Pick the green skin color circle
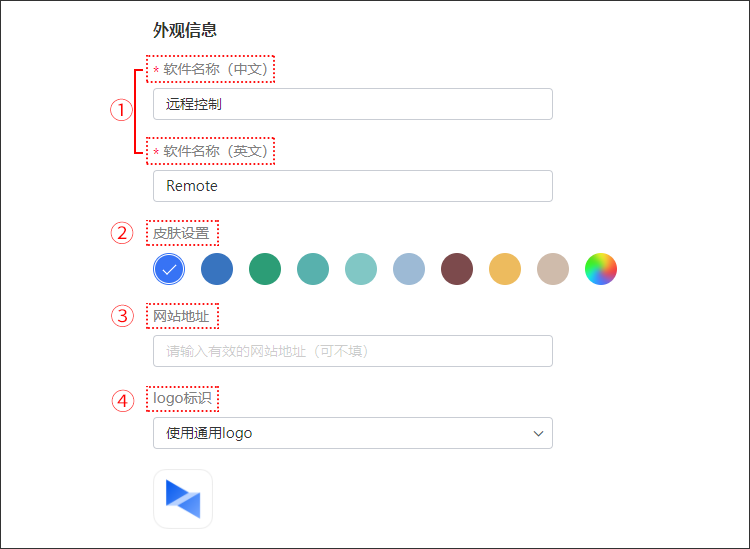Screen dimensions: 750x549 [265, 269]
